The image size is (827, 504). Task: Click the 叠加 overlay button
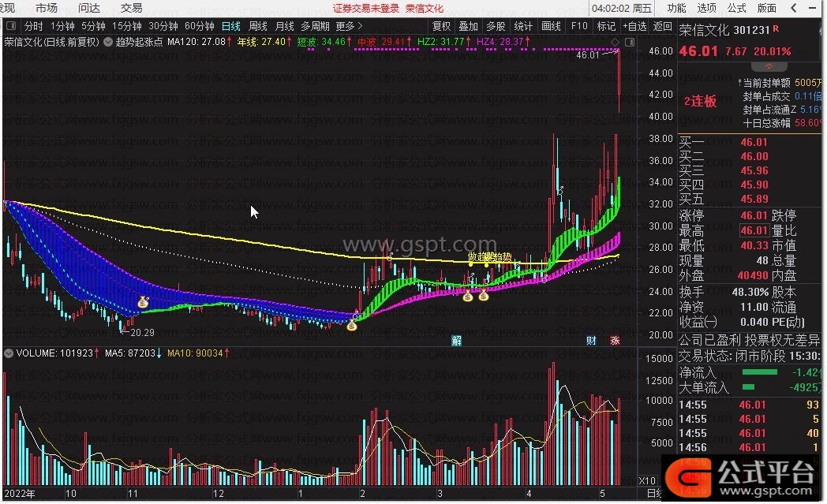tap(469, 26)
